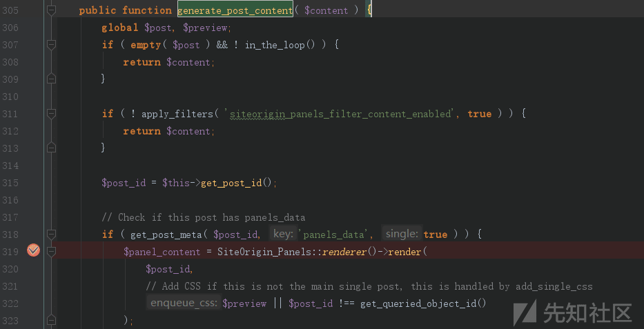
Task: Collapse the empty($post) if-block at line 307
Action: [51, 45]
